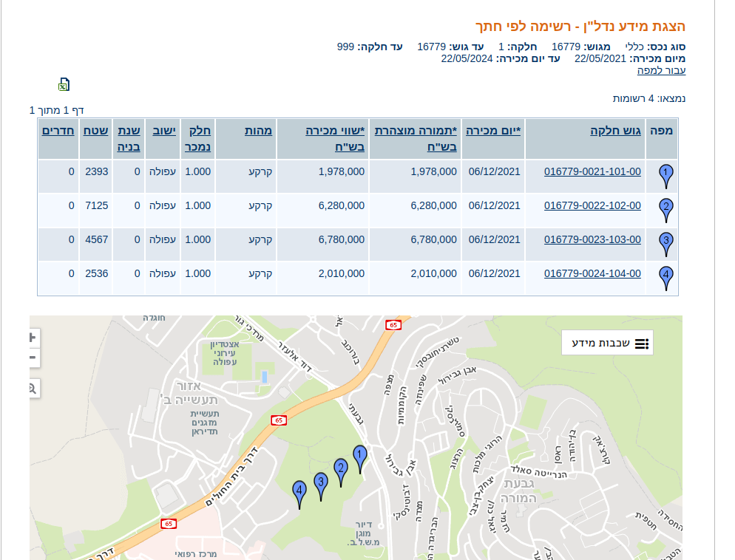Zoom in on the map with plus button
This screenshot has height=560, width=735.
[34, 338]
